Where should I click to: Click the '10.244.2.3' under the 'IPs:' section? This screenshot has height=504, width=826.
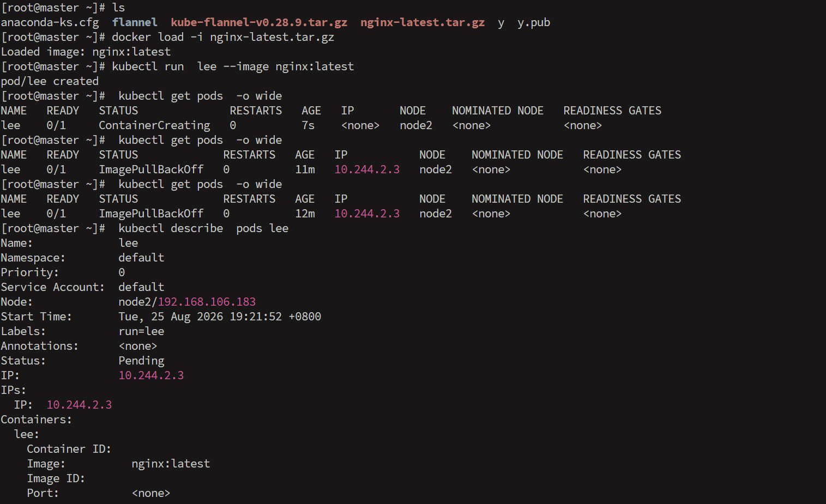(79, 405)
